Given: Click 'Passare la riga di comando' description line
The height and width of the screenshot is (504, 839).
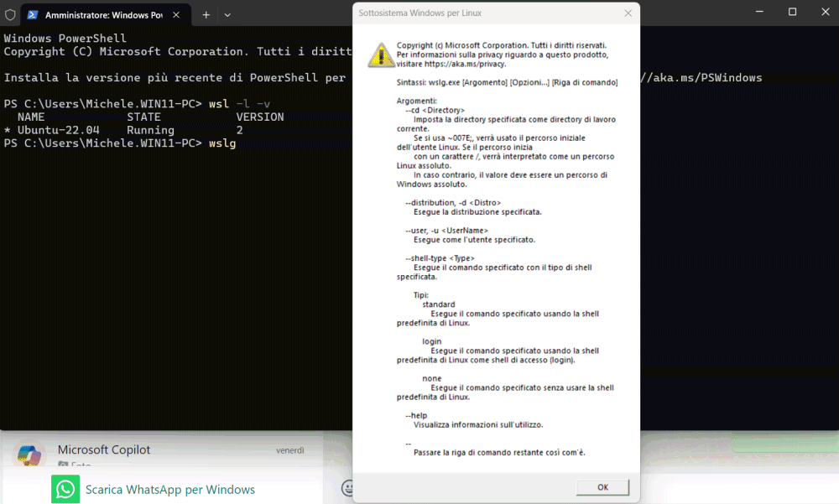Looking at the screenshot, I should pos(499,453).
